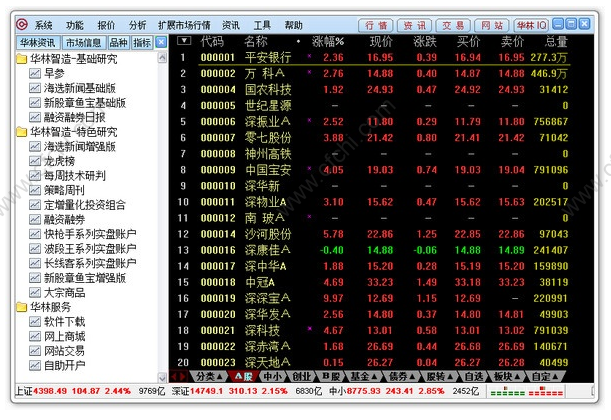Open the 快枪手系列实盘账户 icon
This screenshot has width=611, height=420.
click(35, 234)
